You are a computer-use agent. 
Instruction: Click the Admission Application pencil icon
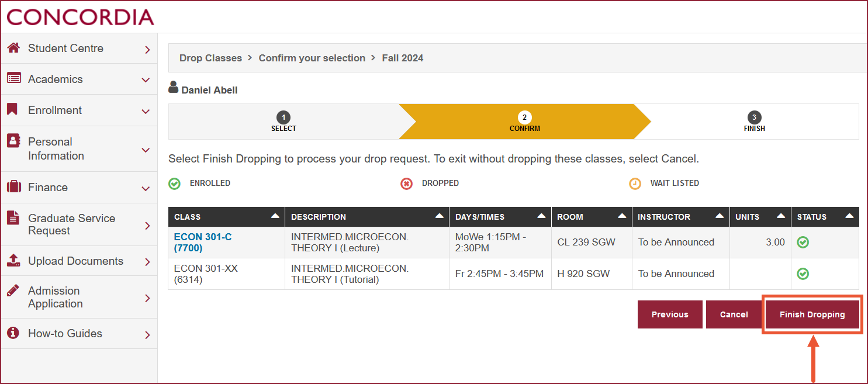(x=13, y=290)
